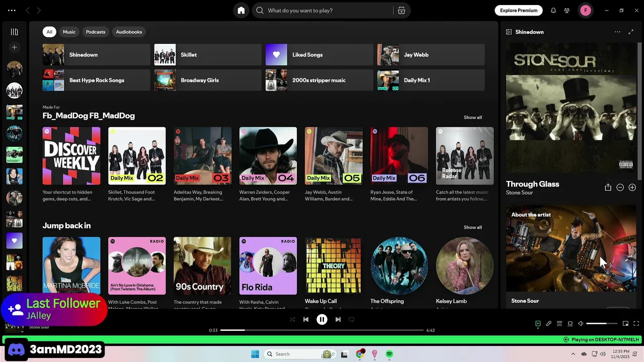This screenshot has height=362, width=644.
Task: Mute the volume speaker icon
Action: coord(581,324)
